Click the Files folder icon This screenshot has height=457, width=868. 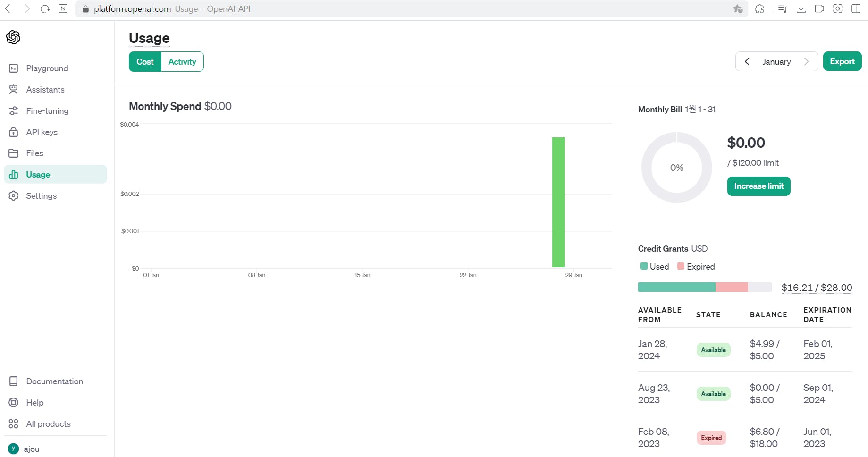pyautogui.click(x=14, y=153)
